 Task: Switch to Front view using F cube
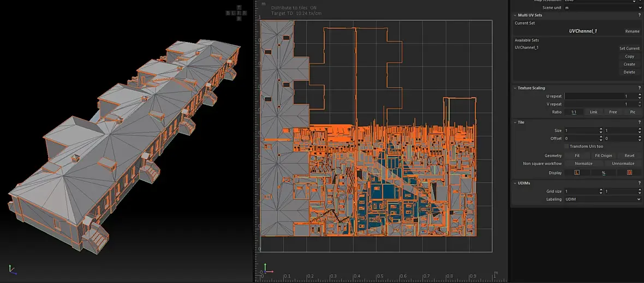(238, 13)
